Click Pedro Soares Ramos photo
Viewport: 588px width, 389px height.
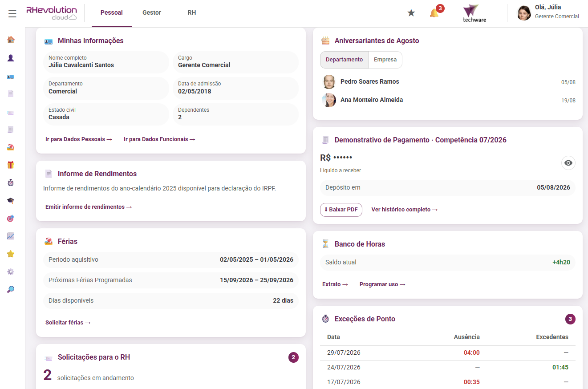pos(329,82)
